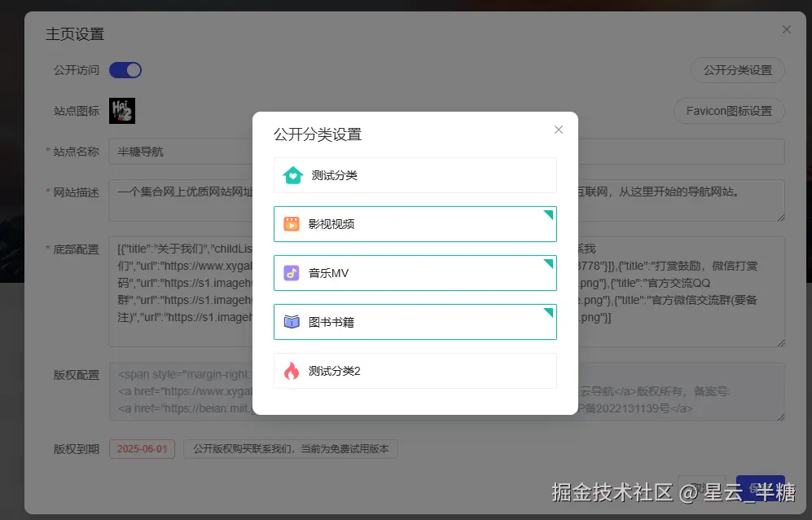The image size is (812, 520).
Task: Click into the 网站描述 text area
Action: coord(446,201)
